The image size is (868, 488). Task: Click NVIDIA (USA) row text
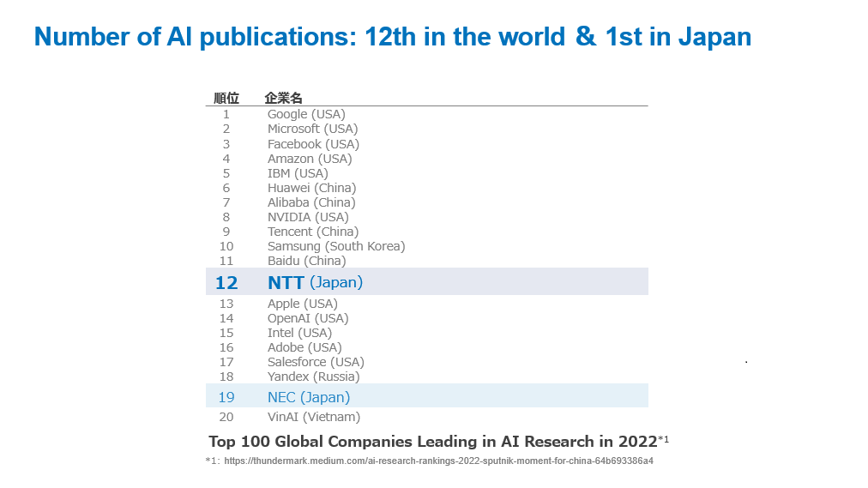point(308,217)
